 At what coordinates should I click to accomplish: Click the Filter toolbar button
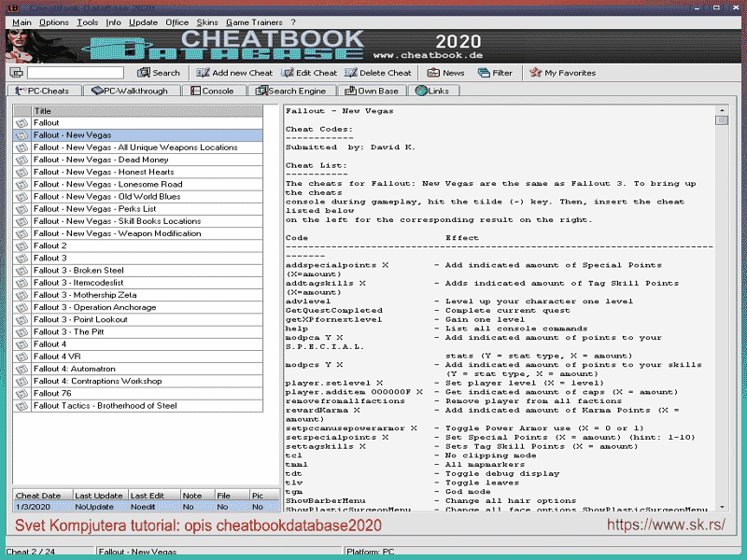[495, 73]
